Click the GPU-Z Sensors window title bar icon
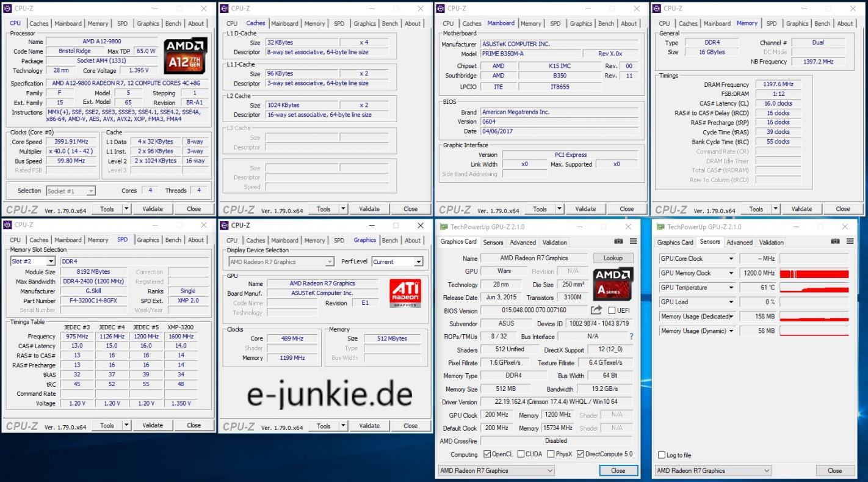This screenshot has height=482, width=868. (x=660, y=227)
